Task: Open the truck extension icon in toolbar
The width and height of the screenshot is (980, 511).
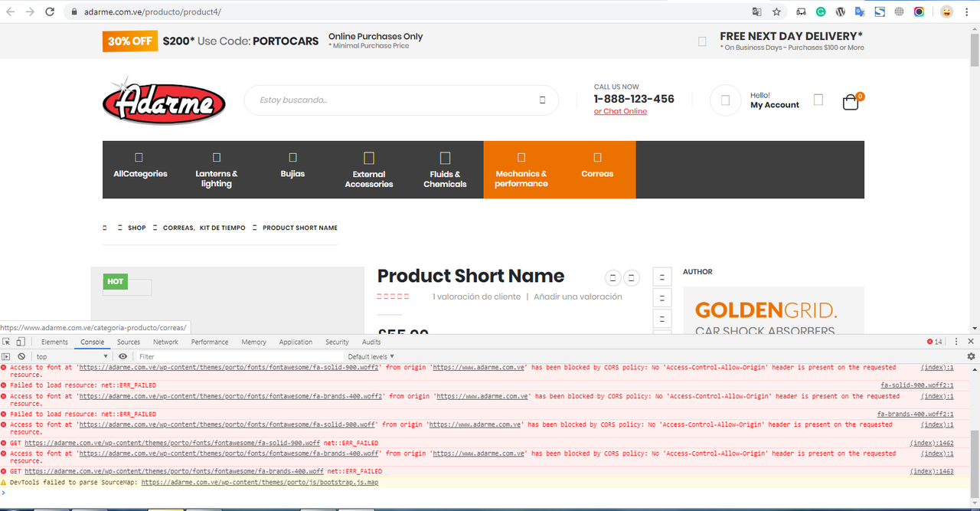Action: point(801,11)
